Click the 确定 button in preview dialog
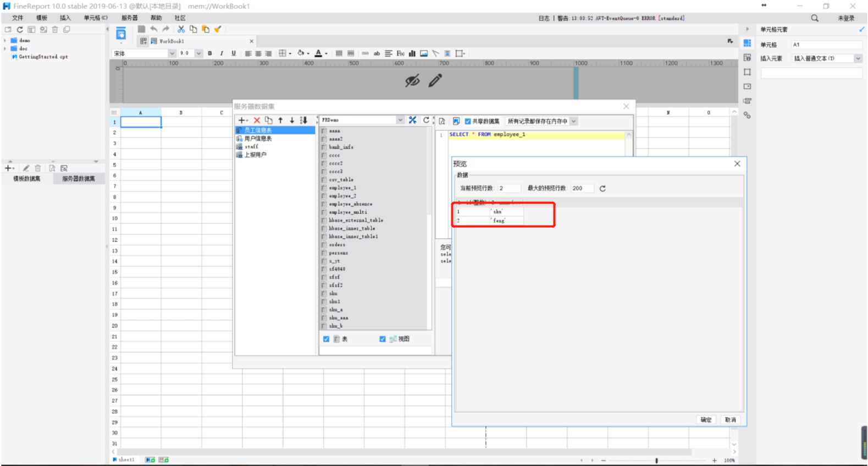The image size is (868, 466). pyautogui.click(x=706, y=420)
